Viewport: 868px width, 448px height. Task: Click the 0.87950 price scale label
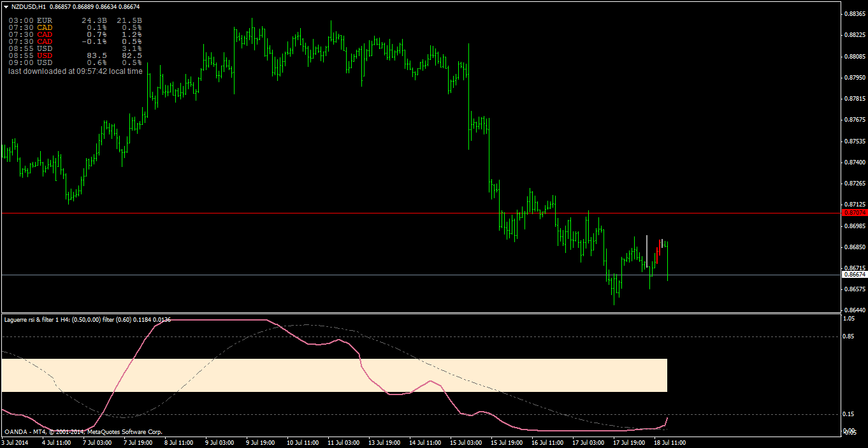point(854,77)
